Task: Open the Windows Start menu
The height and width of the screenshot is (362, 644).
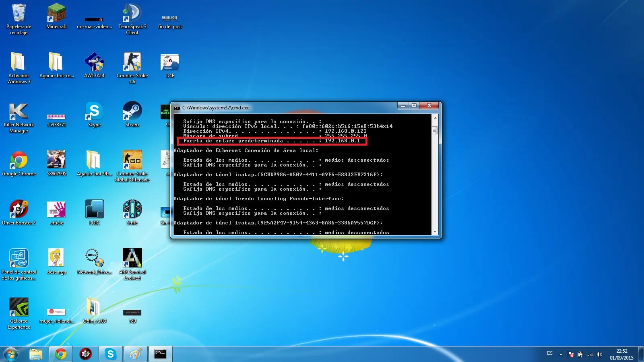Action: click(10, 354)
